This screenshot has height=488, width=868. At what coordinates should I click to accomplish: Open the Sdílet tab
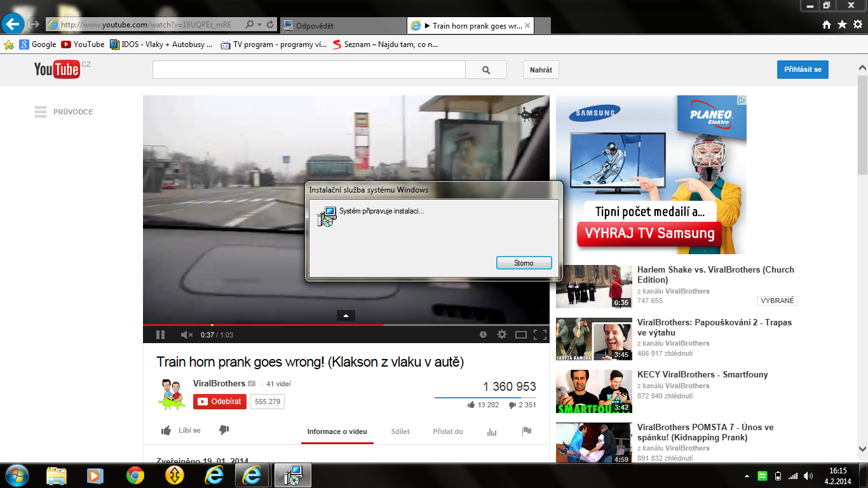[x=400, y=431]
